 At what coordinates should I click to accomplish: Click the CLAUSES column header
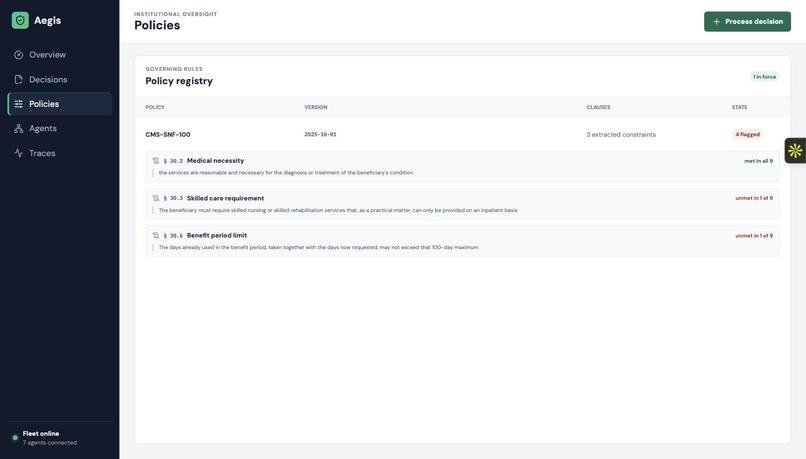click(598, 107)
